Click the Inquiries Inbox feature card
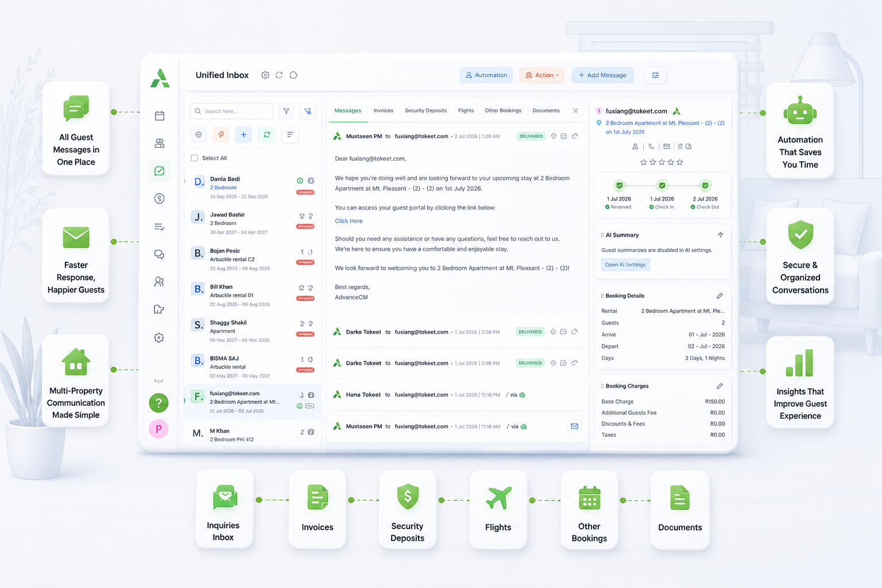882x588 pixels. pyautogui.click(x=225, y=509)
